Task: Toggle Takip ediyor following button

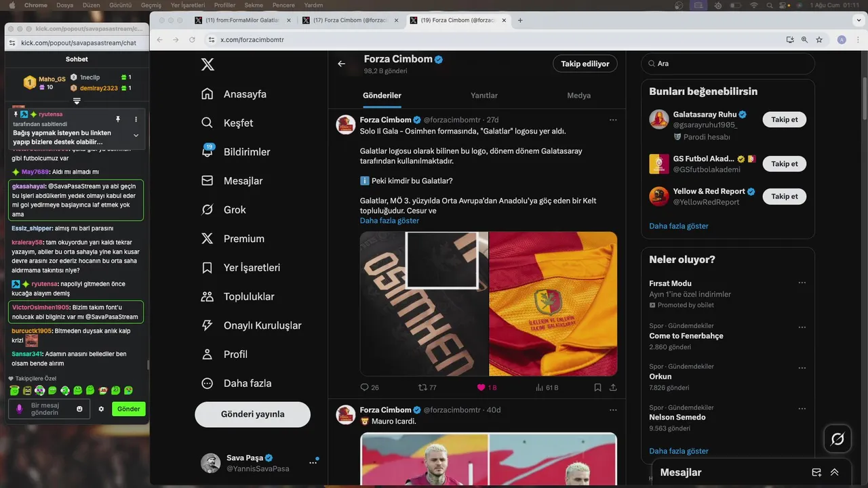Action: pos(585,64)
